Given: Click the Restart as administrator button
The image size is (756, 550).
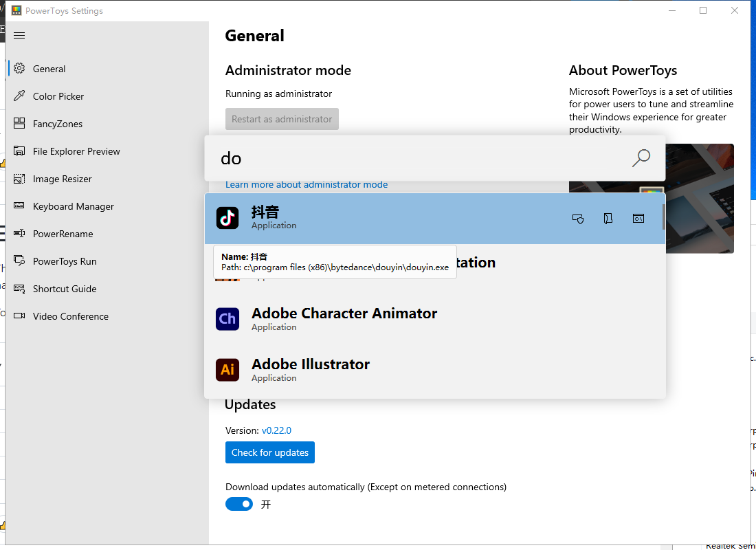Looking at the screenshot, I should 282,119.
